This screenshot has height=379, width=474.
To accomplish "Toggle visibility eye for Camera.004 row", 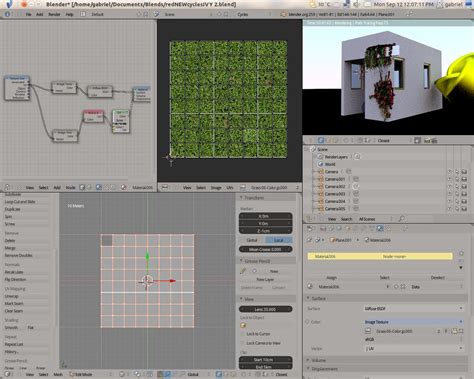I will [450, 201].
